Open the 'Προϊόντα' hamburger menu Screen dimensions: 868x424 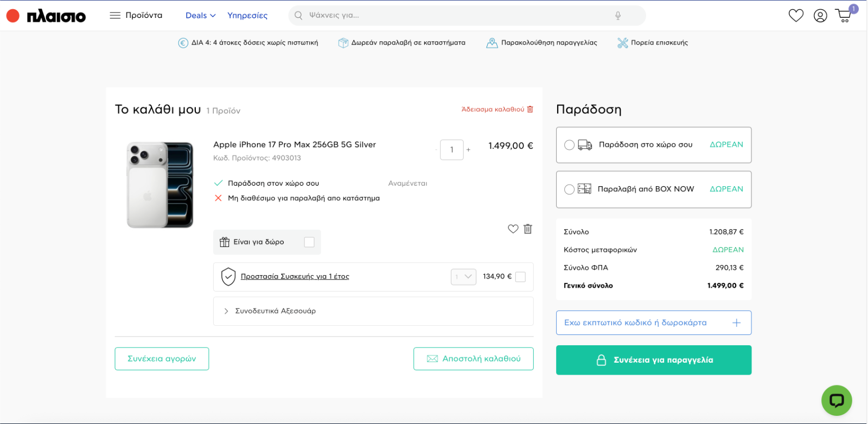[x=136, y=16]
